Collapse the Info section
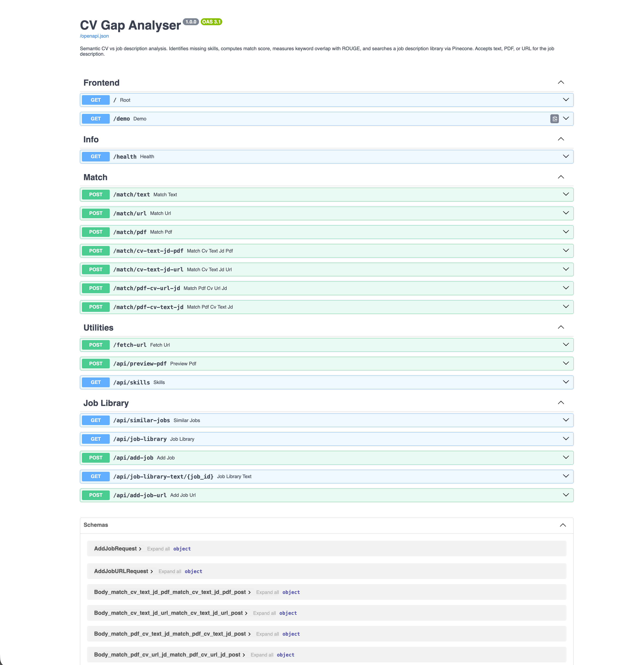 [561, 139]
